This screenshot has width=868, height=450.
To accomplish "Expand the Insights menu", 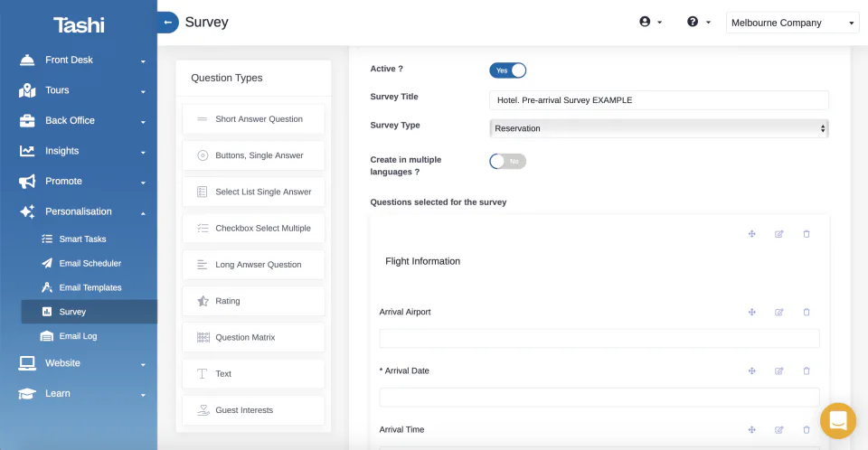I will pos(143,153).
